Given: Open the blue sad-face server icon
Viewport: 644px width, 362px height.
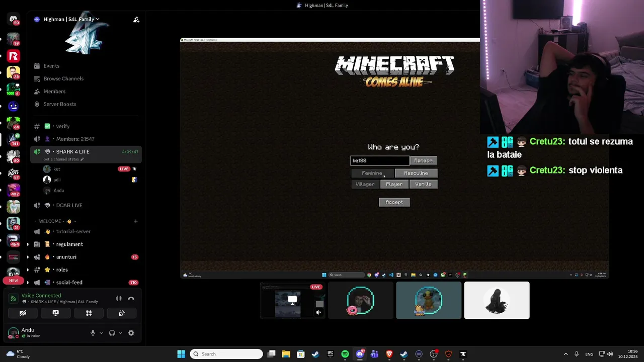Looking at the screenshot, I should [x=14, y=106].
